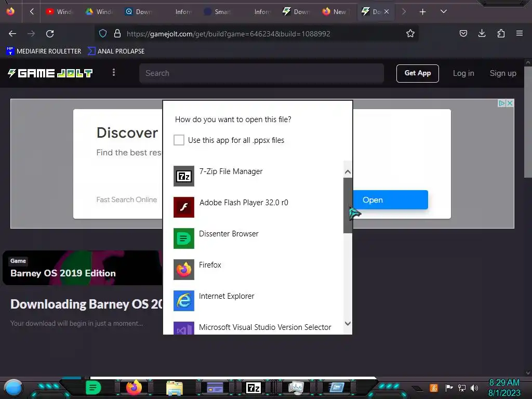Click scroll-down arrow in app list
The height and width of the screenshot is (399, 532).
[x=348, y=323]
